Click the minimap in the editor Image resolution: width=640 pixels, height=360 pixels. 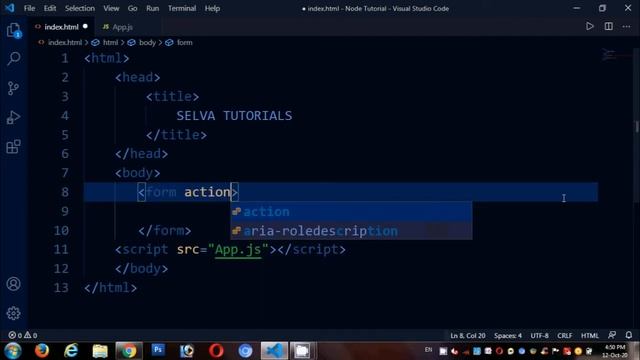click(x=616, y=55)
